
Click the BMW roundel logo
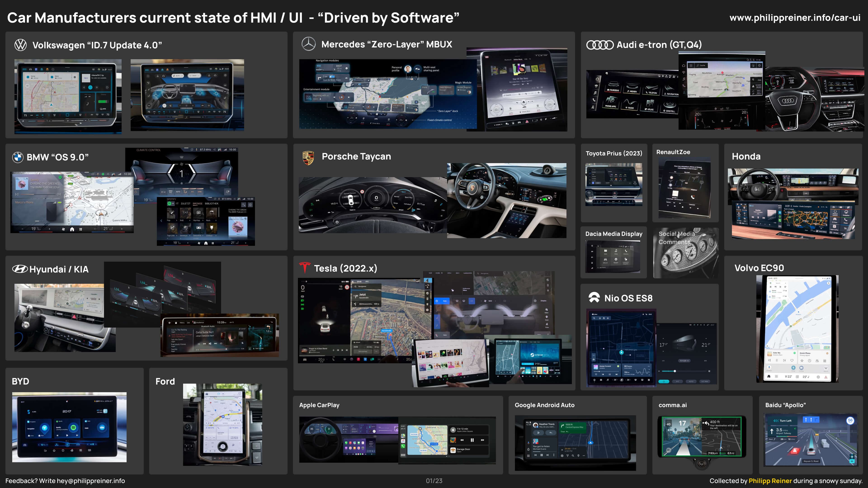pyautogui.click(x=18, y=157)
